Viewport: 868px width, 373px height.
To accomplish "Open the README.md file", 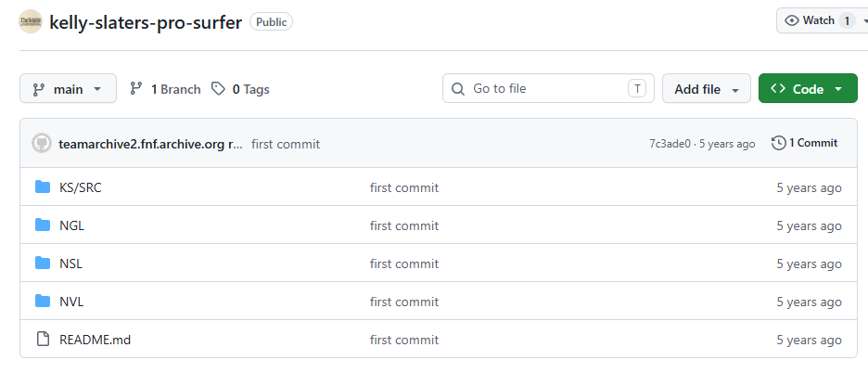I will tap(96, 340).
